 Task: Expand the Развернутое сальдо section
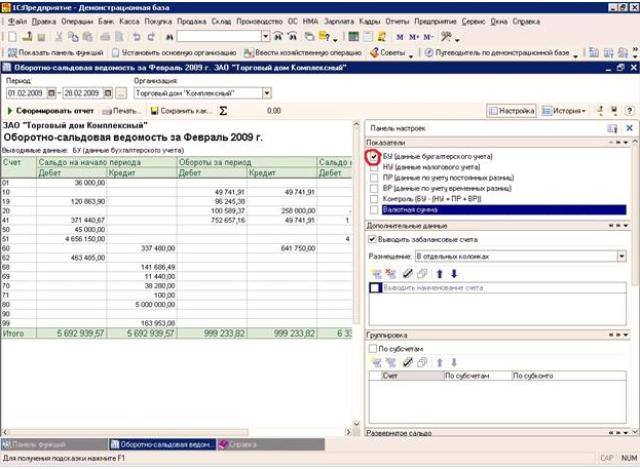coord(626,433)
